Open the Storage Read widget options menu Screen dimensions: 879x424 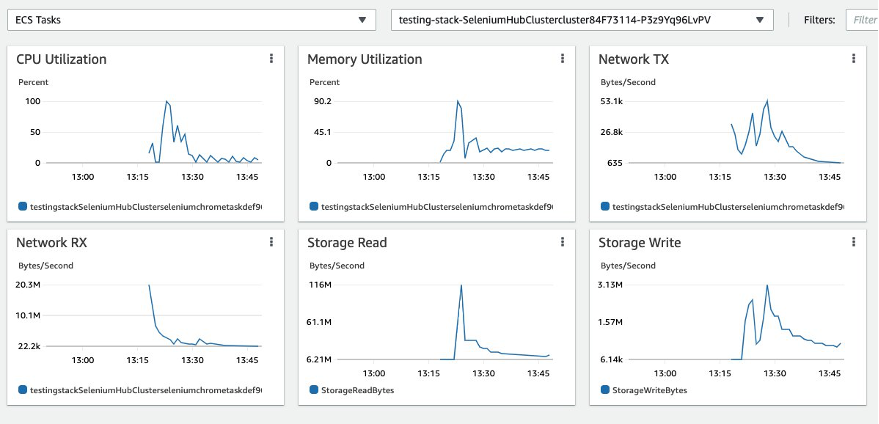pyautogui.click(x=562, y=242)
